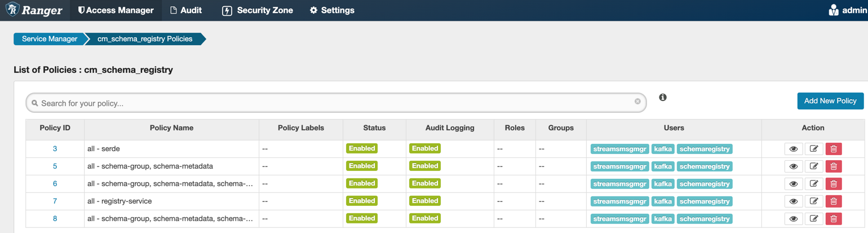Navigate to Service Manager breadcrumb

click(50, 39)
